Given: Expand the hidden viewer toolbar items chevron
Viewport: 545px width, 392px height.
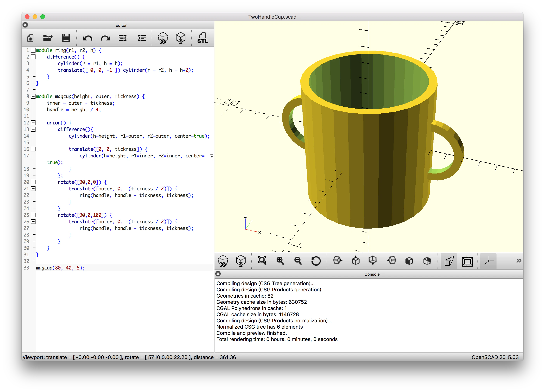Looking at the screenshot, I should coord(519,261).
